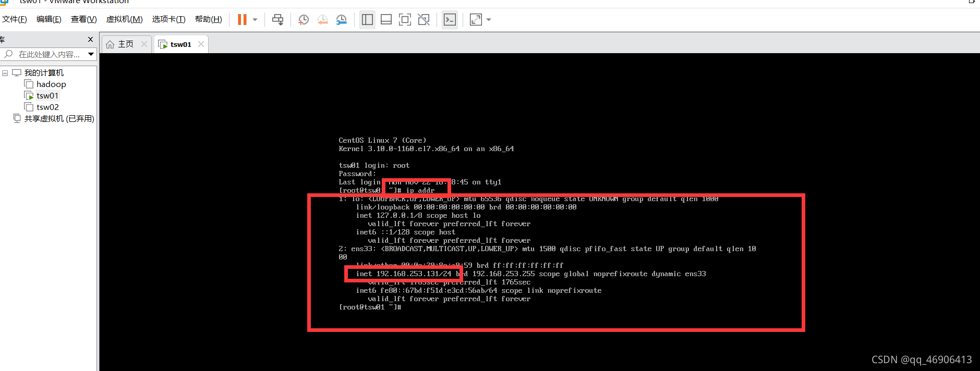Revert the VM to its previous snapshot
Viewport: 980px width, 371px height.
[323, 20]
